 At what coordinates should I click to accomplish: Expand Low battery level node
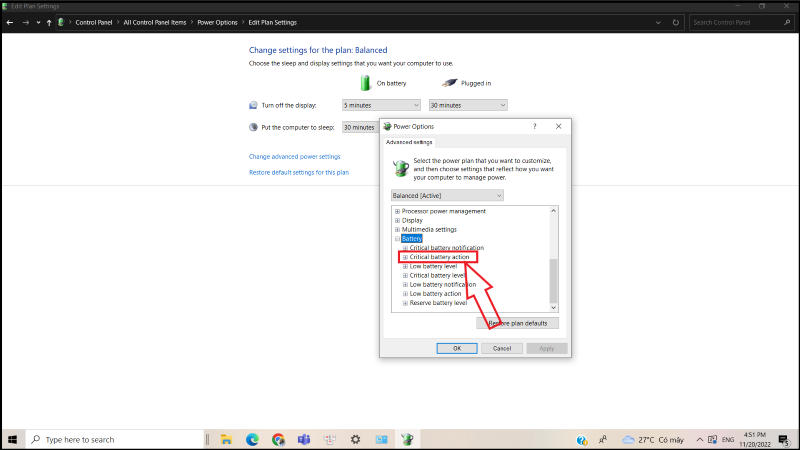point(405,266)
